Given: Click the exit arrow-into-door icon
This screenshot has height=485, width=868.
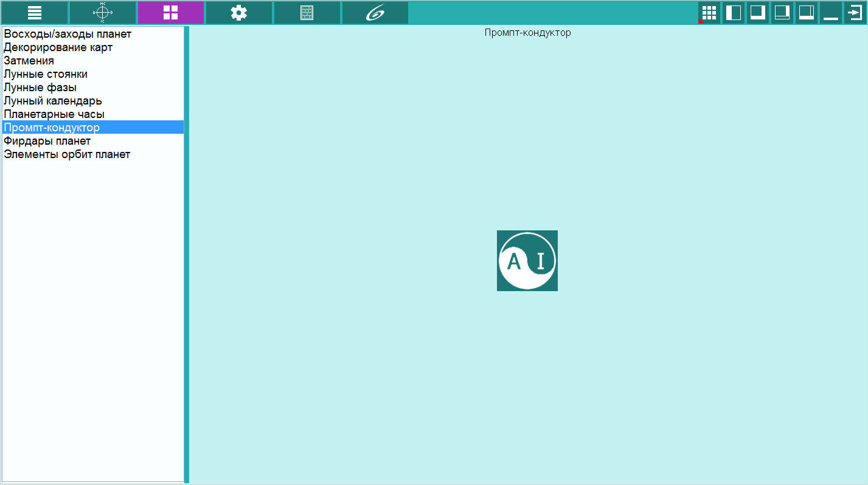Looking at the screenshot, I should pyautogui.click(x=855, y=13).
